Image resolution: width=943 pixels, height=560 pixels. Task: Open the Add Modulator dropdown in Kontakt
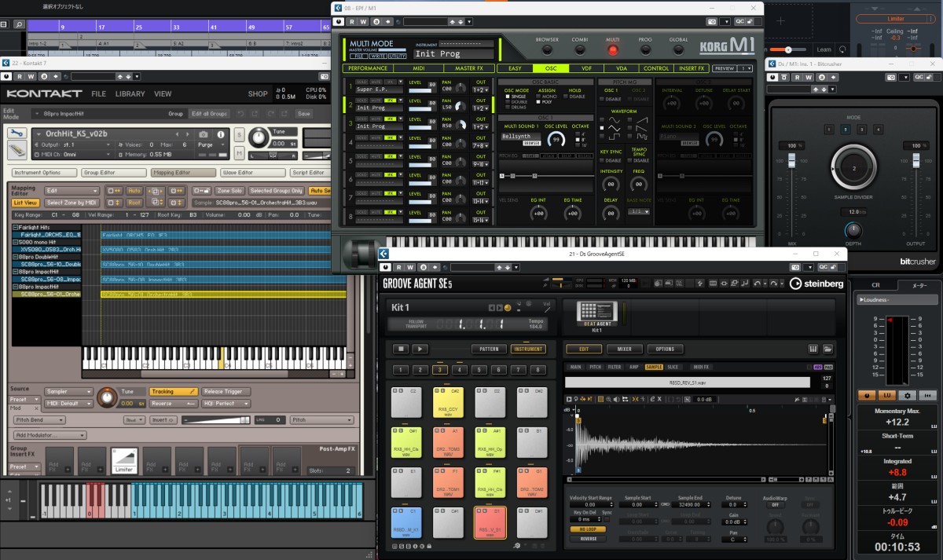pyautogui.click(x=50, y=434)
